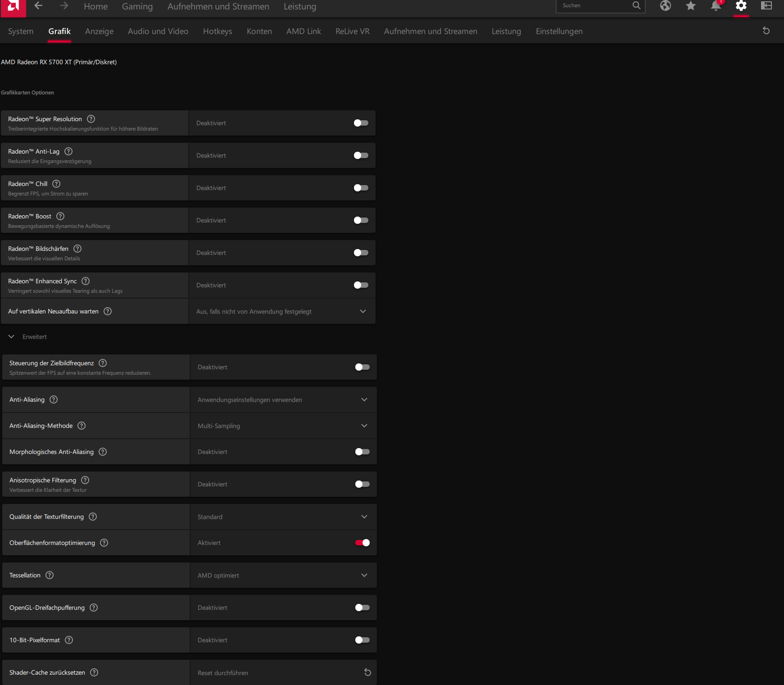Open the Hotkeys tab

point(218,31)
